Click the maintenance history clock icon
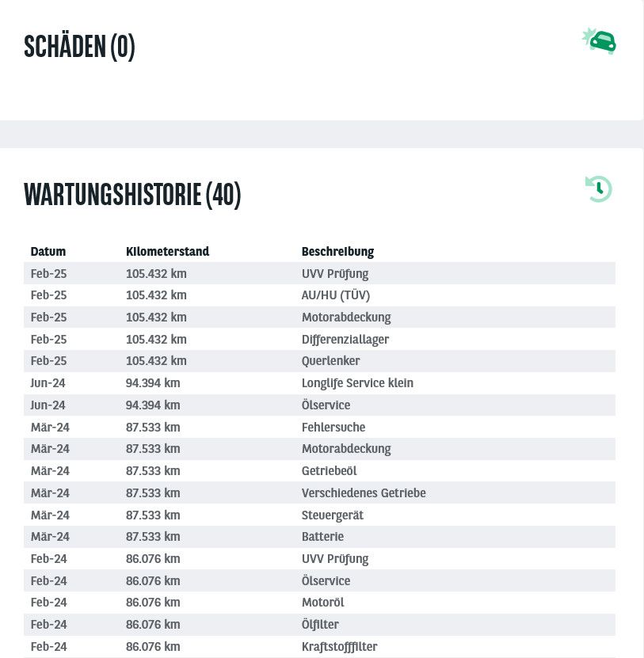The height and width of the screenshot is (658, 644). [599, 188]
